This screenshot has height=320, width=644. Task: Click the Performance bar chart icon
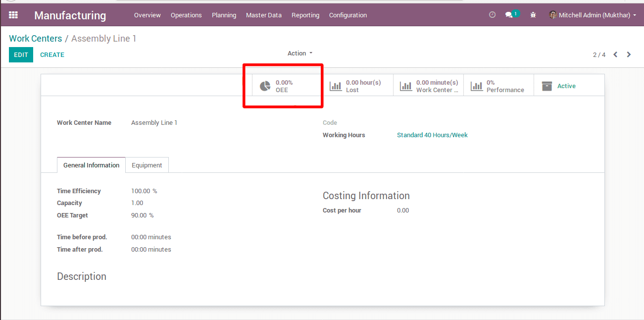tap(476, 86)
